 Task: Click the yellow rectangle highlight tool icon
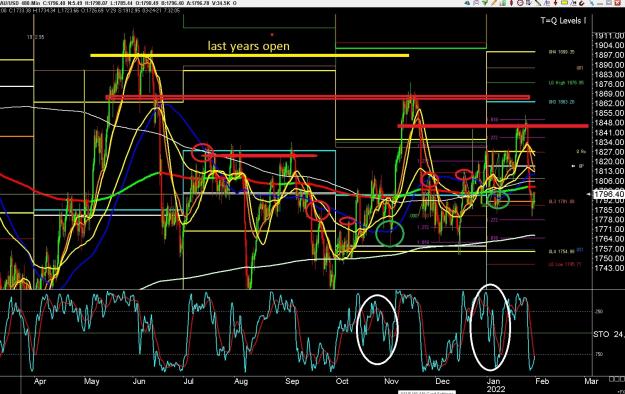pyautogui.click(x=564, y=2)
